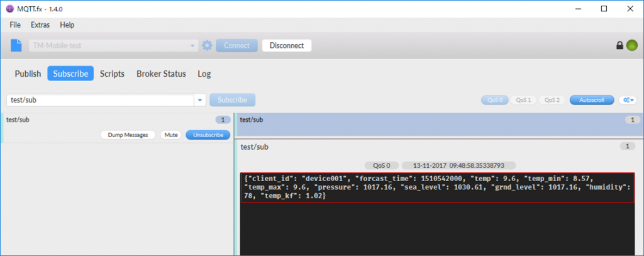644x256 pixels.
Task: Click the MQTT.fx app icon in title bar
Action: coord(9,9)
